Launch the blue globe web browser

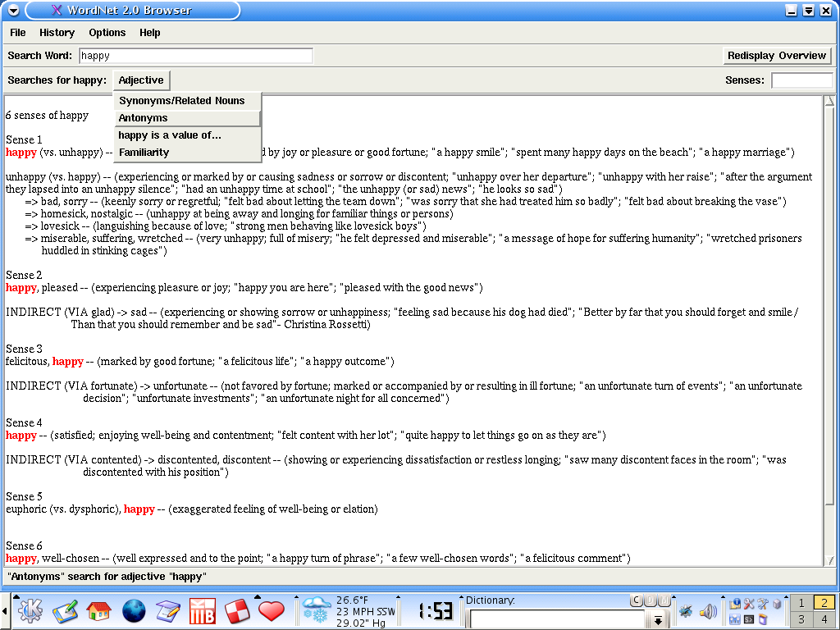pos(134,610)
